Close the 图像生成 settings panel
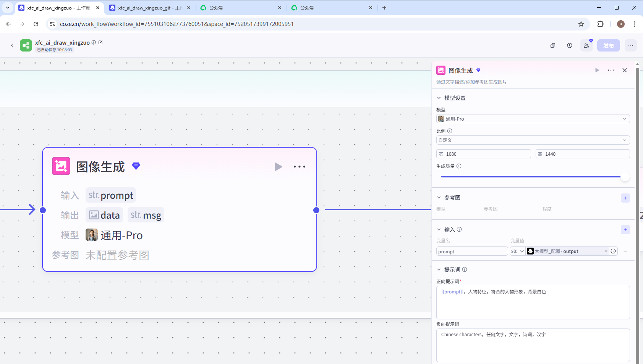The image size is (643, 364). tap(625, 70)
